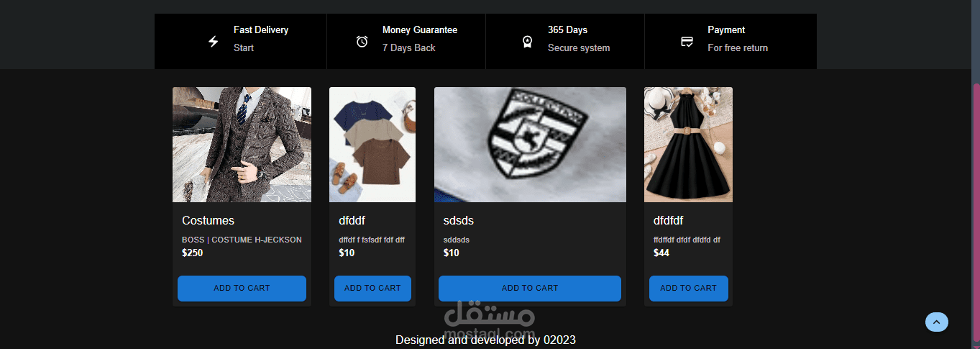
Task: Click the Fast Delivery lightning bolt icon
Action: click(x=213, y=42)
